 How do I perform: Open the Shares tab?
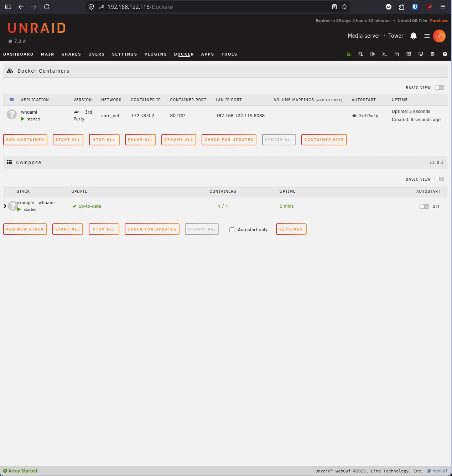(x=71, y=54)
